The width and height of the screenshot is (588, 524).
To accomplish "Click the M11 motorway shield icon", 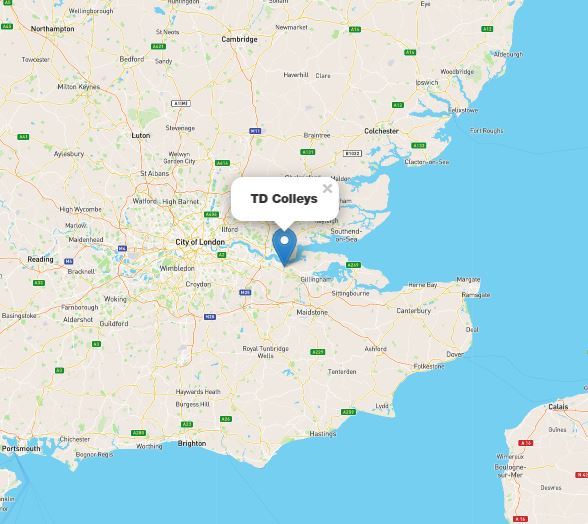I will [255, 131].
